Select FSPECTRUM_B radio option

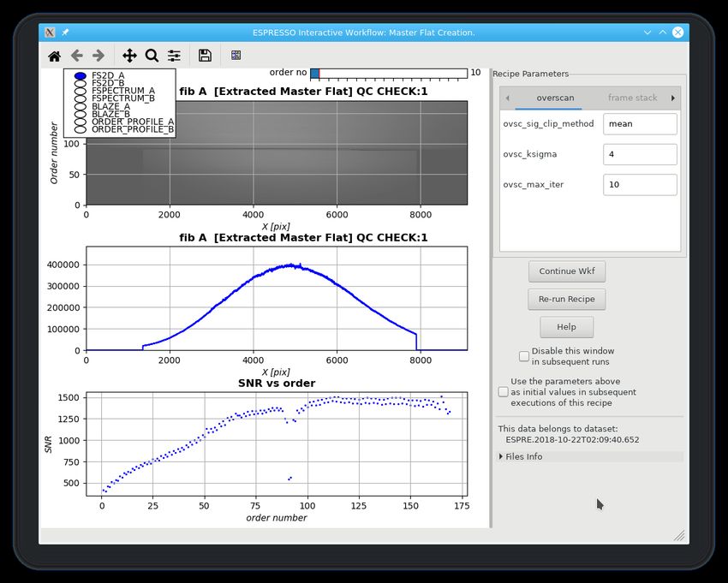81,98
